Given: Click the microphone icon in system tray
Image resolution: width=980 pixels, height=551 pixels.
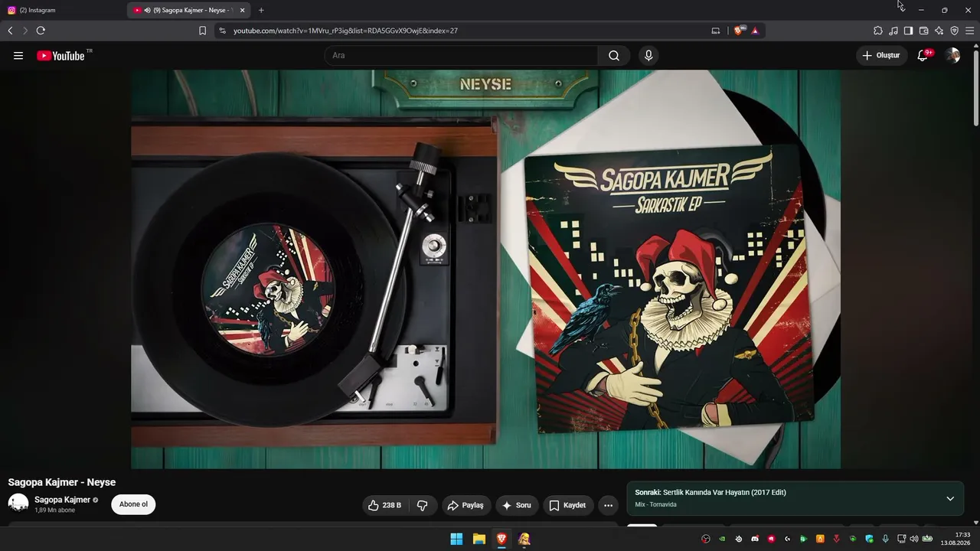Looking at the screenshot, I should click(x=885, y=539).
